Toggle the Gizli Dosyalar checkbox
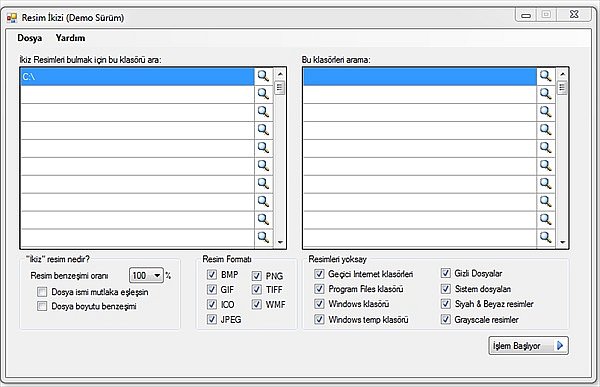 tap(445, 273)
